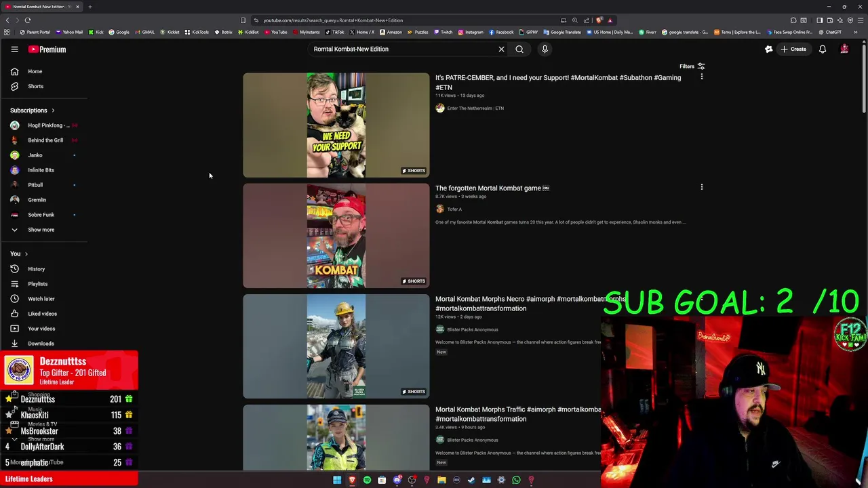
Task: Open Facebook bookmark
Action: [501, 32]
